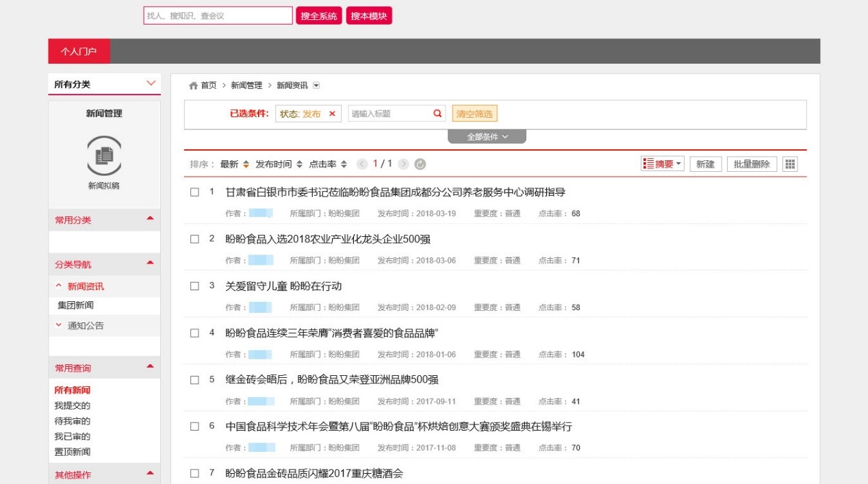Go to previous page arrow
The image size is (868, 484).
[362, 164]
